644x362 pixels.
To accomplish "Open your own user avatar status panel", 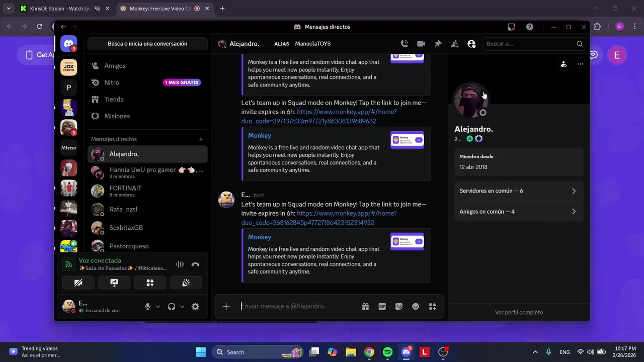I will (69, 306).
